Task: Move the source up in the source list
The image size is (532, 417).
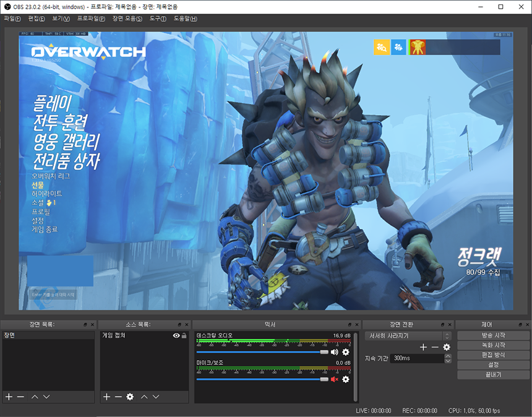Action: point(144,397)
